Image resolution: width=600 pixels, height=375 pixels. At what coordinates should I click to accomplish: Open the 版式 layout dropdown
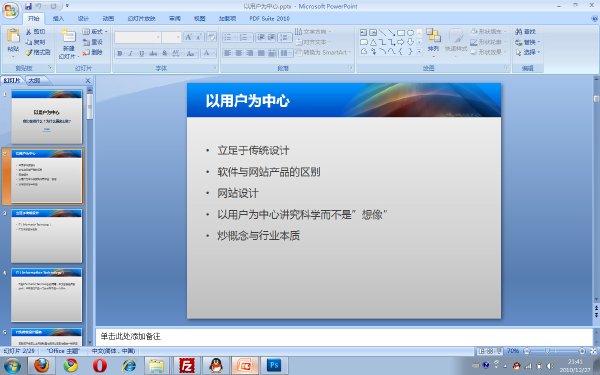point(95,31)
